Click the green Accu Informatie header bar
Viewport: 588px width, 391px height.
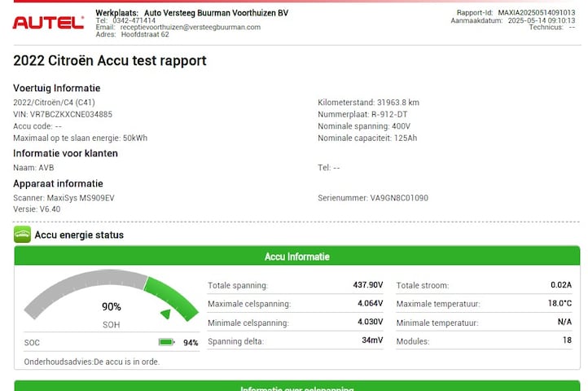(x=297, y=257)
